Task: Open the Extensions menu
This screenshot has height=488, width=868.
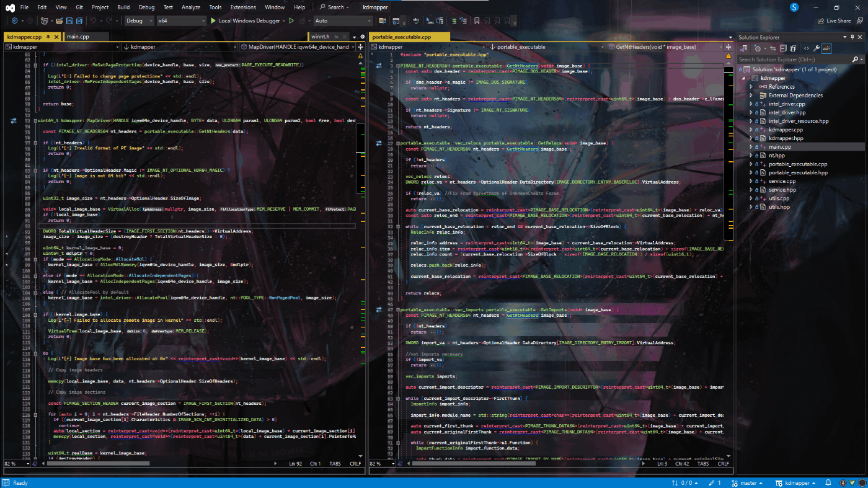Action: pyautogui.click(x=243, y=7)
